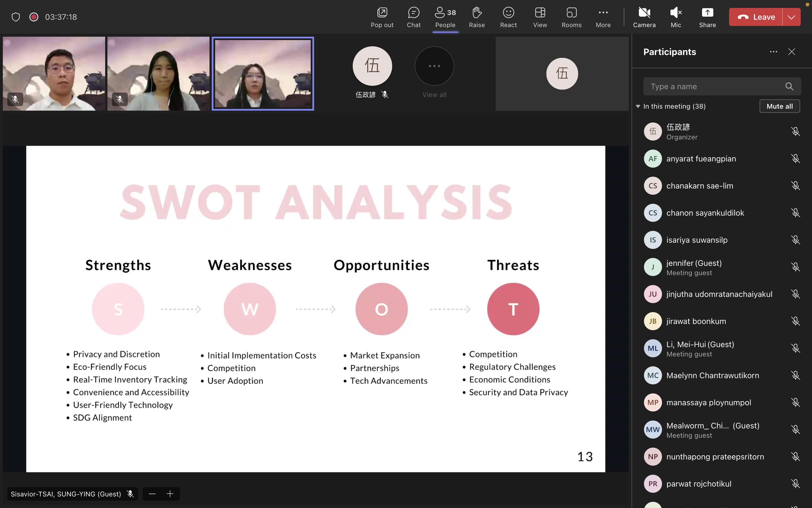Select highlighted active speaker video tile

(263, 74)
